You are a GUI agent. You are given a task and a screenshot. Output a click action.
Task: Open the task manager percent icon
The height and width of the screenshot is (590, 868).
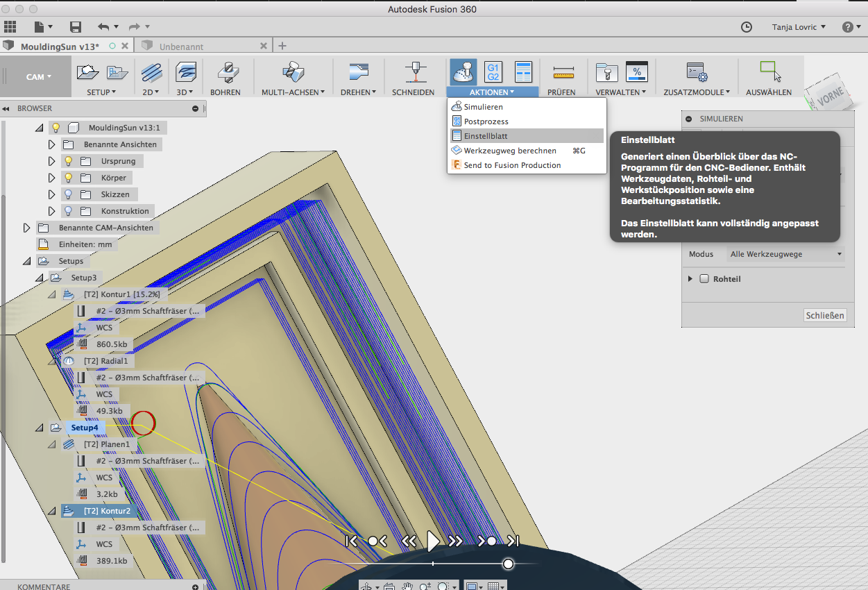[636, 72]
